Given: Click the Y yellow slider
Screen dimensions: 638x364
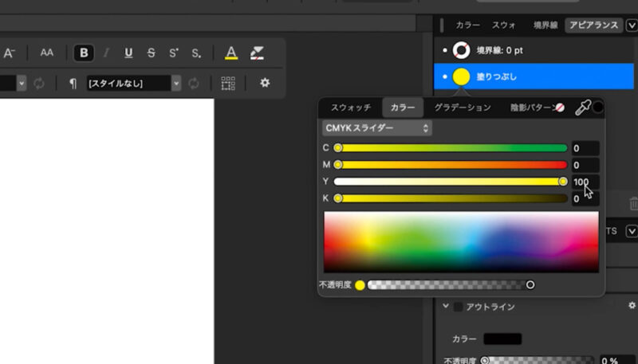Looking at the screenshot, I should pos(451,182).
